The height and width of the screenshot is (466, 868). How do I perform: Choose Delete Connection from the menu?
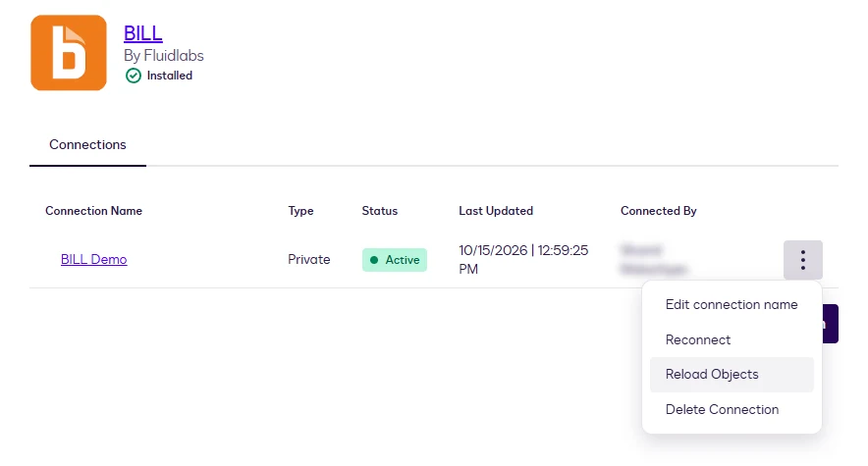click(732, 410)
